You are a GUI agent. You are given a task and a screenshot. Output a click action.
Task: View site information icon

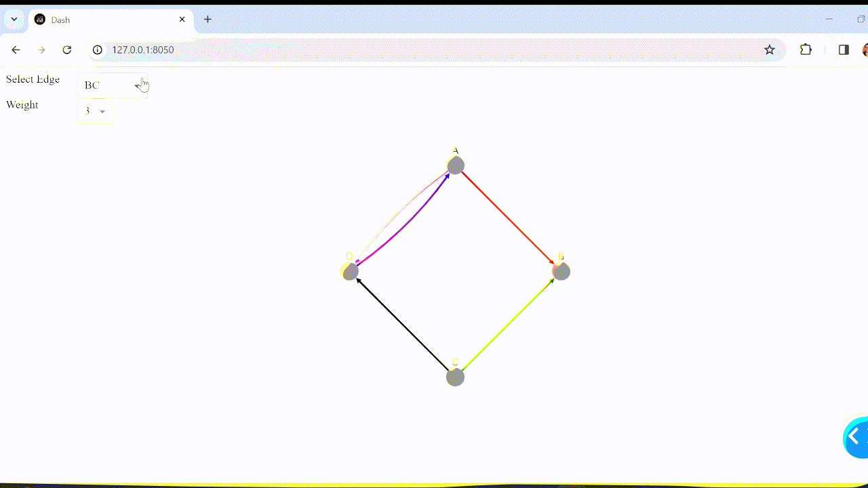[98, 49]
